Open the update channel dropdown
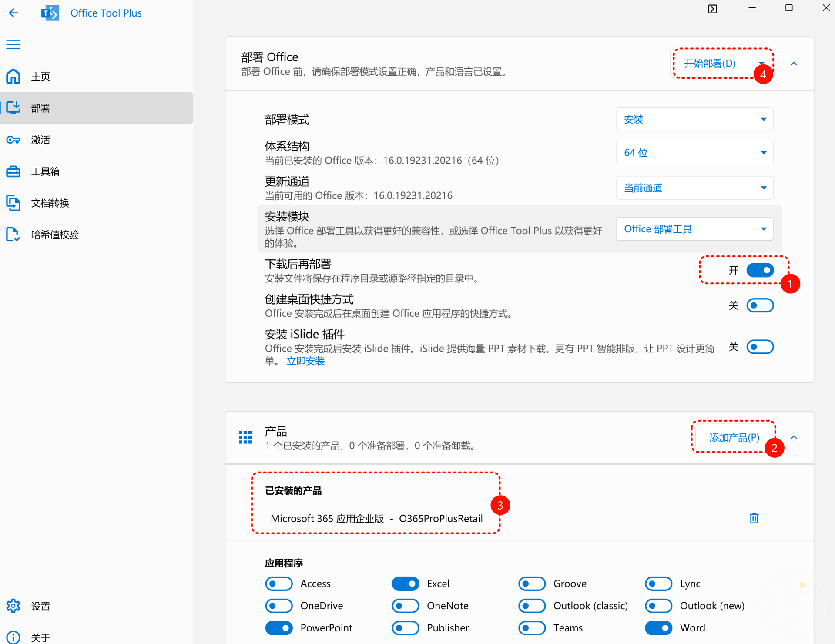The width and height of the screenshot is (835, 644). (x=694, y=188)
